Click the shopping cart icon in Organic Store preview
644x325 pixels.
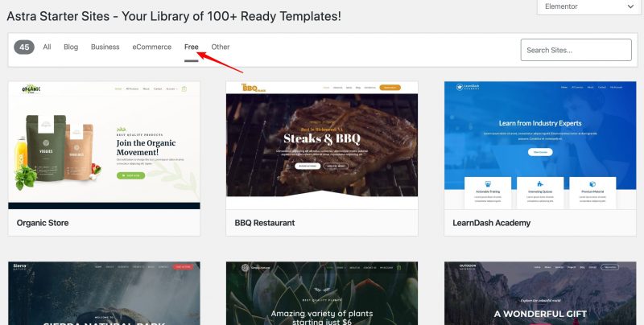point(184,88)
